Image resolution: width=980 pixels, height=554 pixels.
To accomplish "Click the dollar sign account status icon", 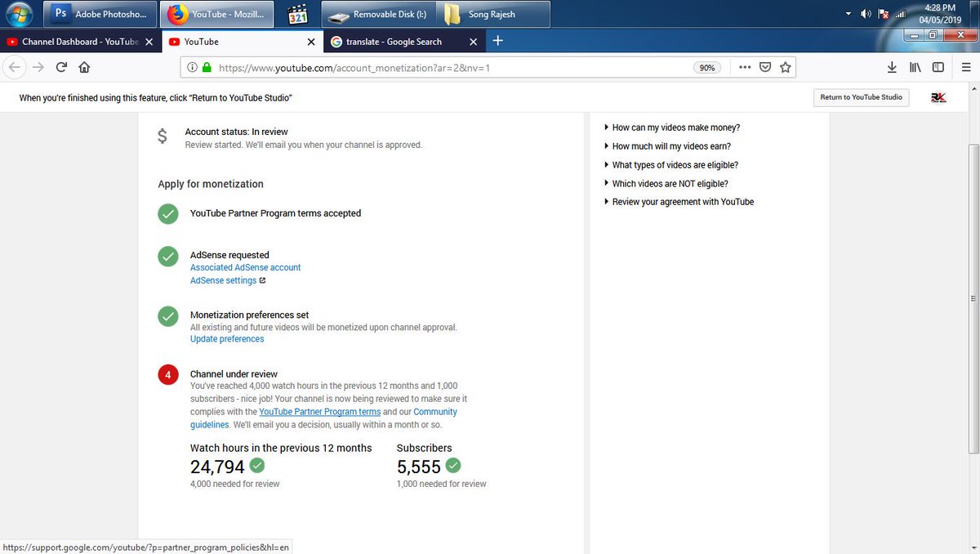I will [x=163, y=137].
